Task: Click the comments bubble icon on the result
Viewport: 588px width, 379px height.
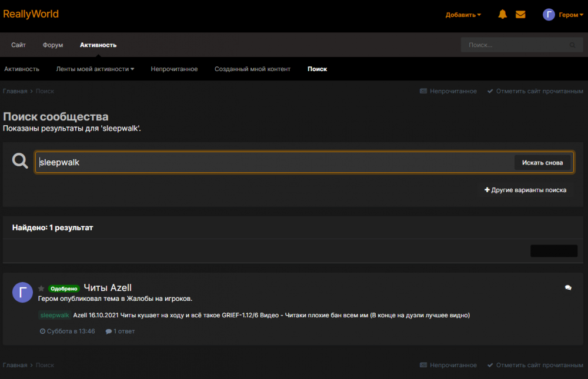Action: (568, 287)
